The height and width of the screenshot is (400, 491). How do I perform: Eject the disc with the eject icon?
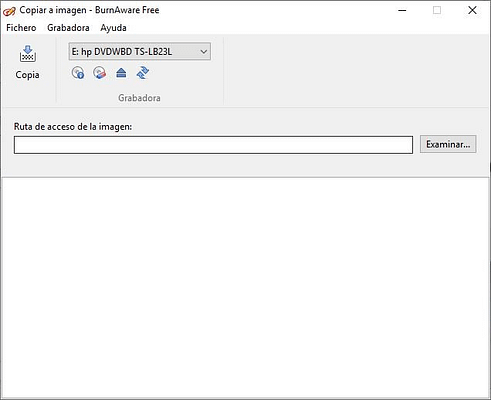click(x=121, y=73)
